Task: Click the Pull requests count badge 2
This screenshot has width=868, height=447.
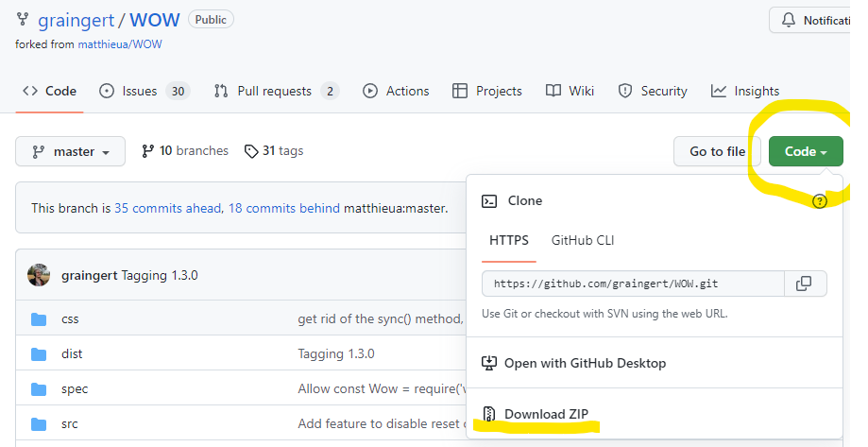Action: click(x=330, y=91)
